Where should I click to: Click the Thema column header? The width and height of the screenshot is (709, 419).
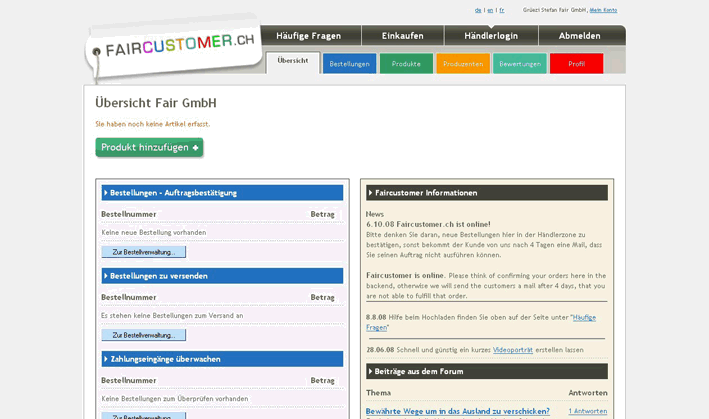tap(378, 393)
